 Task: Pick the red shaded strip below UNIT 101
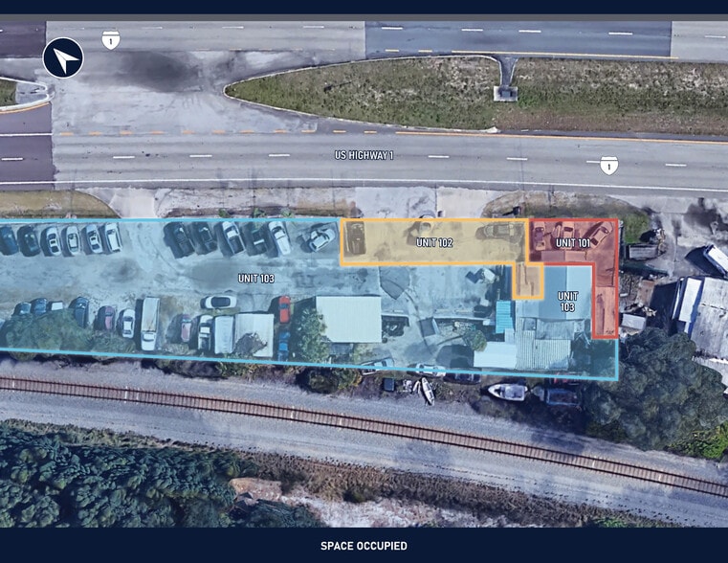(x=605, y=297)
